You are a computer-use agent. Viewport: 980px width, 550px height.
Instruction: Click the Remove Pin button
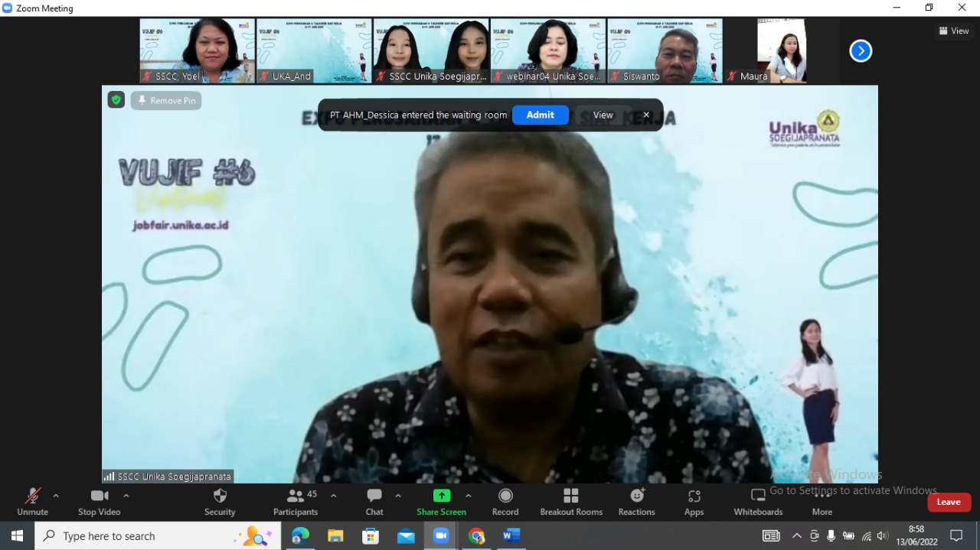(166, 100)
